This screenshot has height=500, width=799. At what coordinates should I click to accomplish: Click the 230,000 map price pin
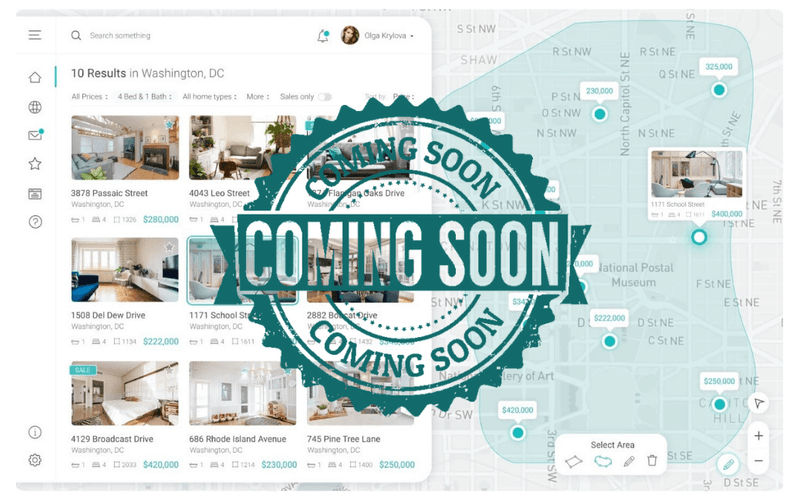pyautogui.click(x=599, y=91)
